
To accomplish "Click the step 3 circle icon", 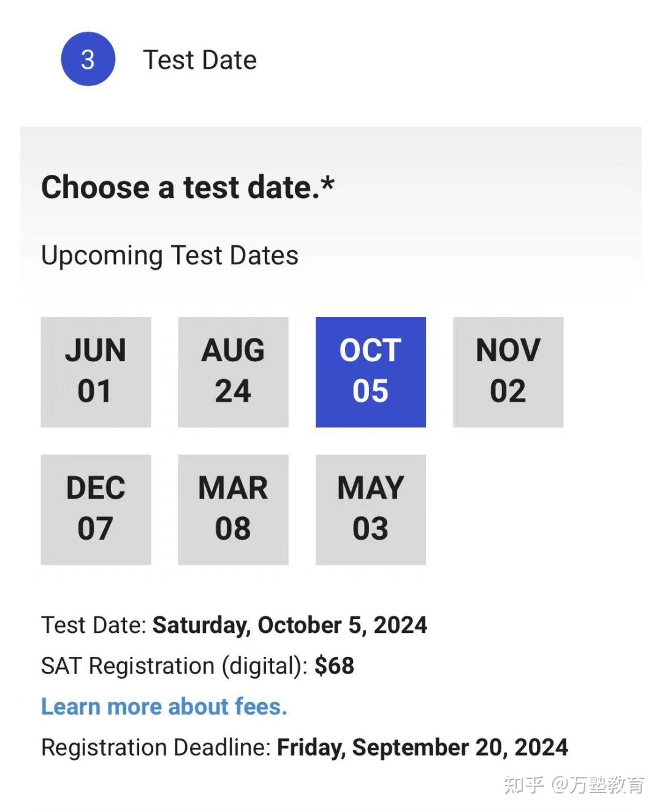I will coord(88,59).
